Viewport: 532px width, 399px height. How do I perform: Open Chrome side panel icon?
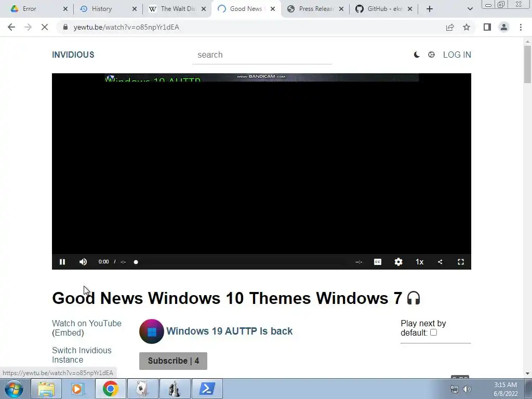pyautogui.click(x=487, y=27)
